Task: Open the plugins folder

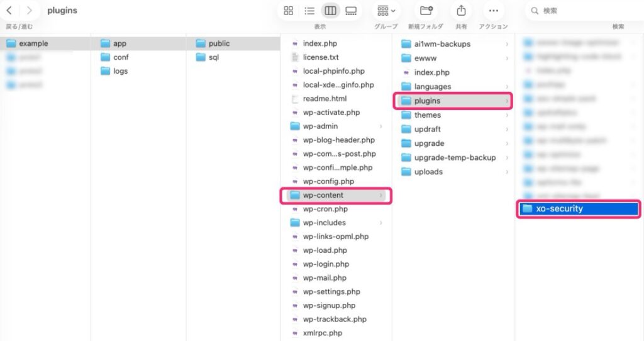Action: pyautogui.click(x=427, y=101)
